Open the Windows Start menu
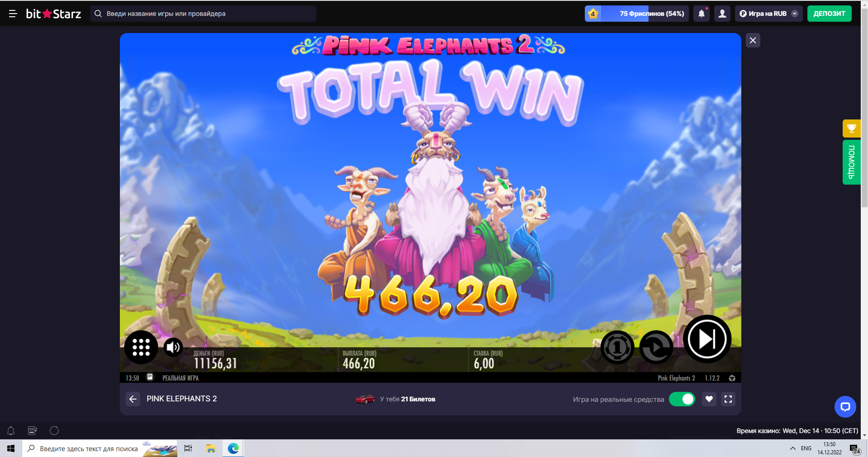 point(11,448)
